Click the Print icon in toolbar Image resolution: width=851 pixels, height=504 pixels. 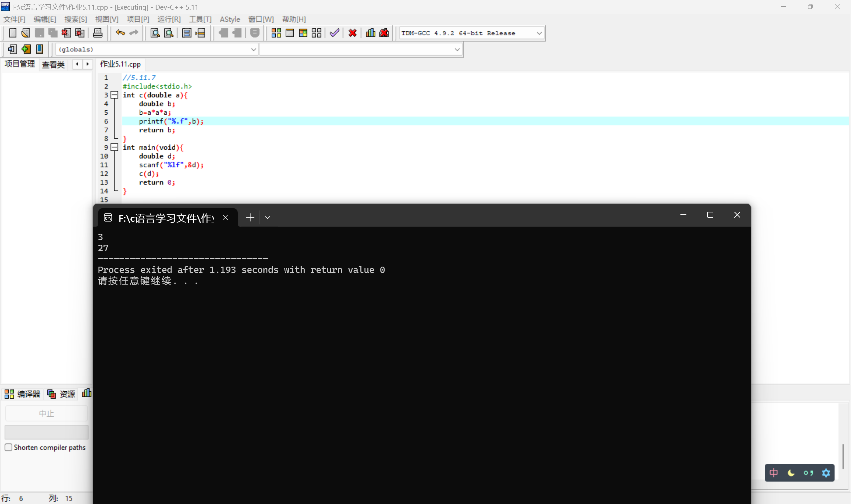tap(97, 33)
